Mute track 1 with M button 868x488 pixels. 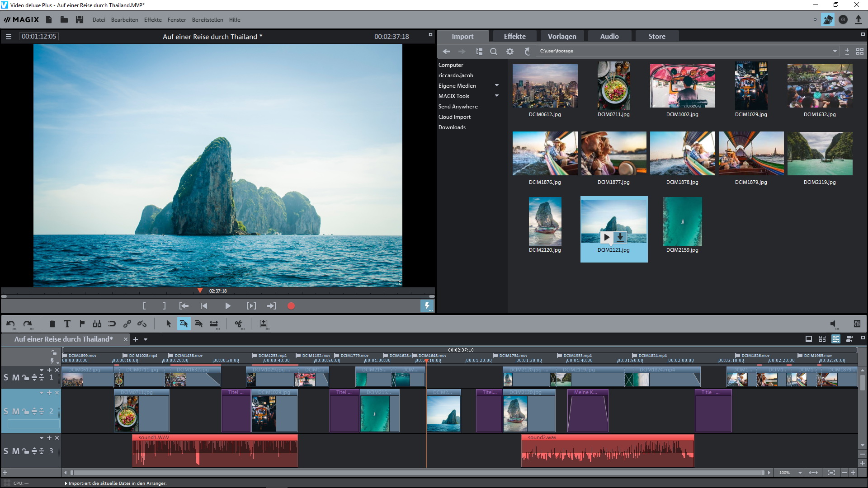click(15, 377)
